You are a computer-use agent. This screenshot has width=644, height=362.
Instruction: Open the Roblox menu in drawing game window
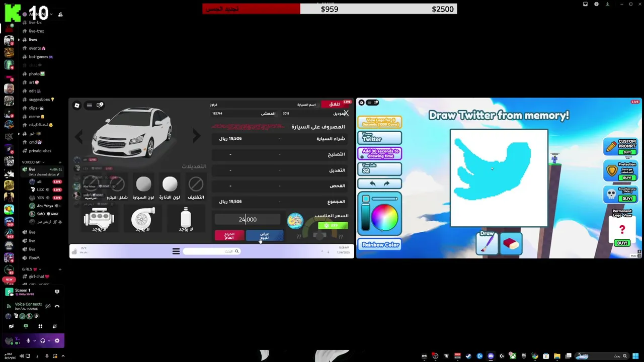[361, 103]
